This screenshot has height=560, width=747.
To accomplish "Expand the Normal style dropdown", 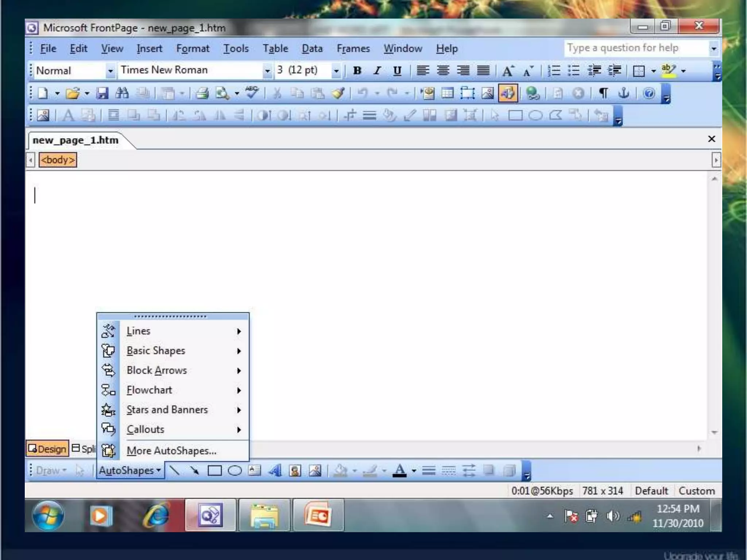I will 110,70.
